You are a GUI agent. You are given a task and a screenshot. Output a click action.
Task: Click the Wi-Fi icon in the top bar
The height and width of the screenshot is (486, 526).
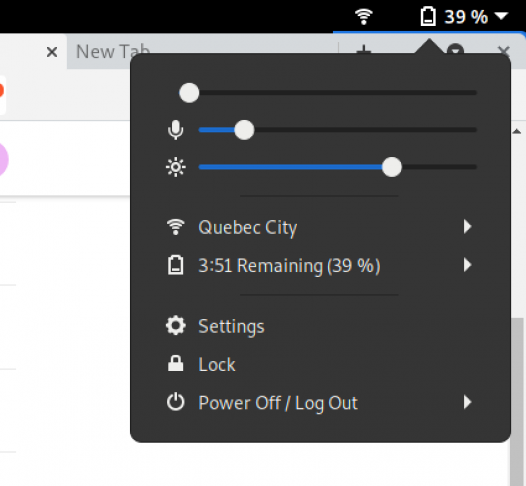[364, 16]
